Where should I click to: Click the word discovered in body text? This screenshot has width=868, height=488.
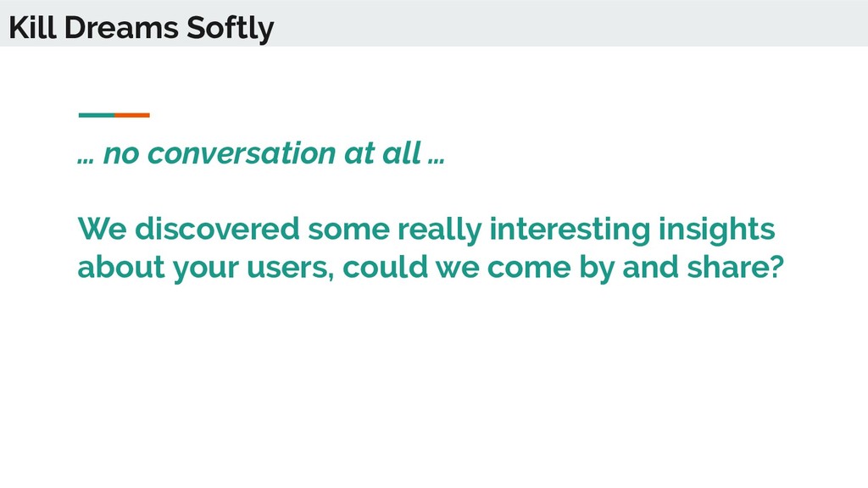[217, 229]
